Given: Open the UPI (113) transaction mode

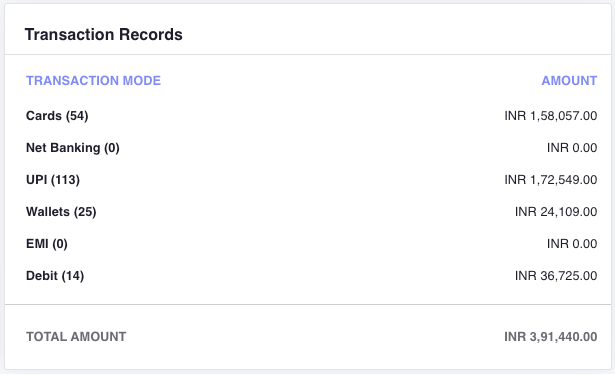Looking at the screenshot, I should [x=53, y=180].
